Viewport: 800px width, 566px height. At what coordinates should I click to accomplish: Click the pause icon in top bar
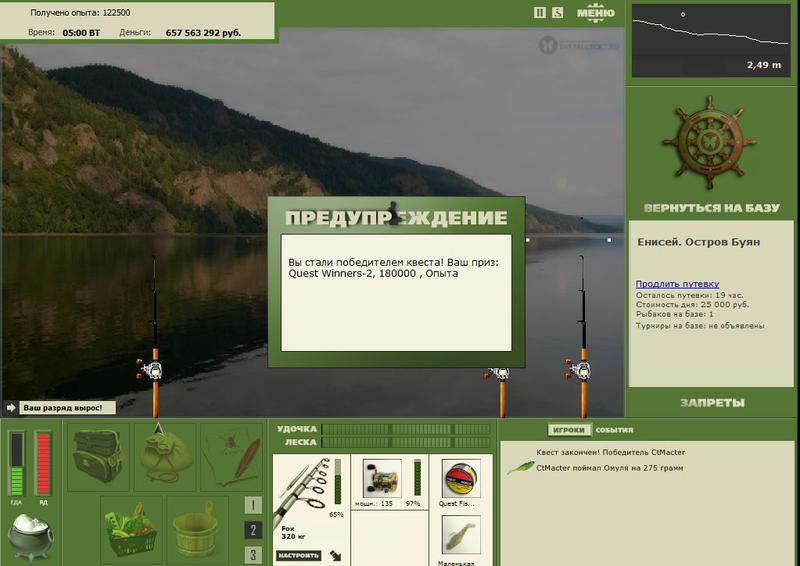pyautogui.click(x=540, y=12)
